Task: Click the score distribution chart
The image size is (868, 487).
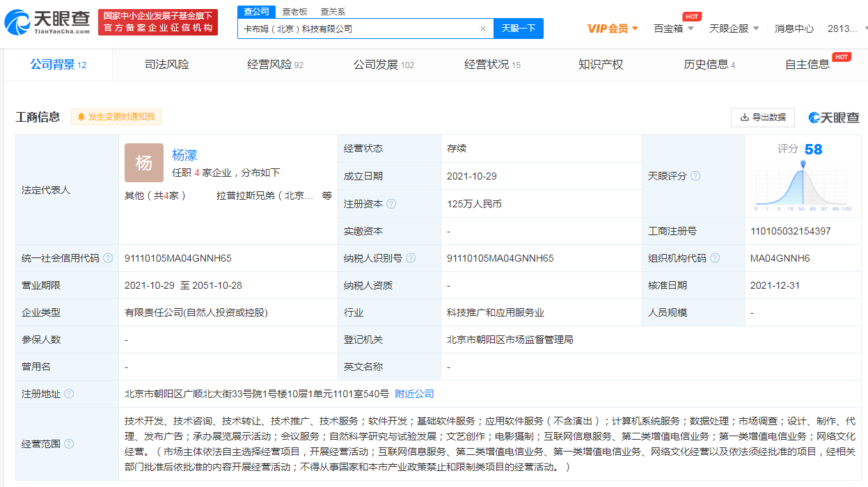Action: [x=803, y=185]
